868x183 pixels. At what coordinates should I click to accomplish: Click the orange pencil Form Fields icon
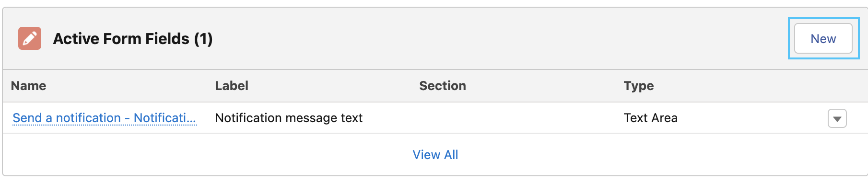click(x=30, y=38)
